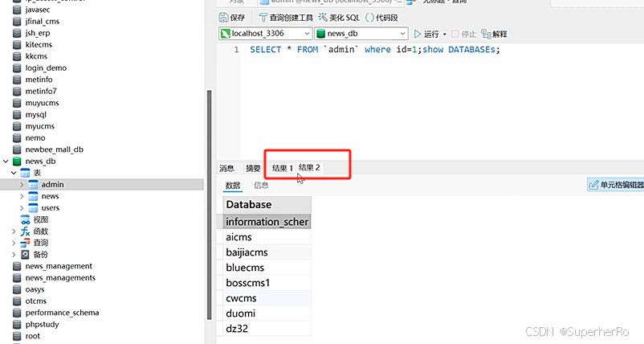
Task: Click the users table icon
Action: [33, 207]
